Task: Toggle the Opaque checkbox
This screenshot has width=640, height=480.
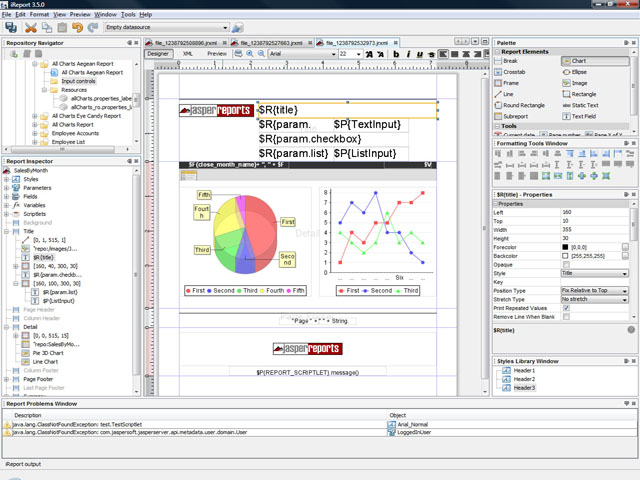Action: click(566, 264)
